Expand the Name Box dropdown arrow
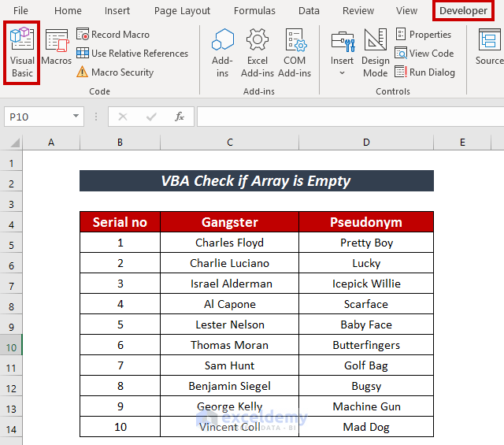This screenshot has height=445, width=504. tap(76, 116)
